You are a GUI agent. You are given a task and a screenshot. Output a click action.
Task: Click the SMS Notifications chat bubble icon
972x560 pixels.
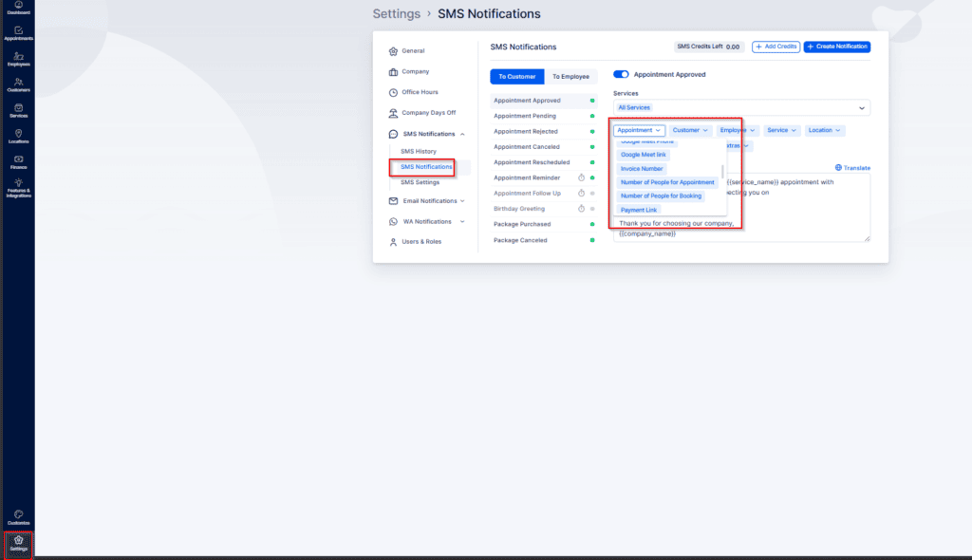point(393,134)
